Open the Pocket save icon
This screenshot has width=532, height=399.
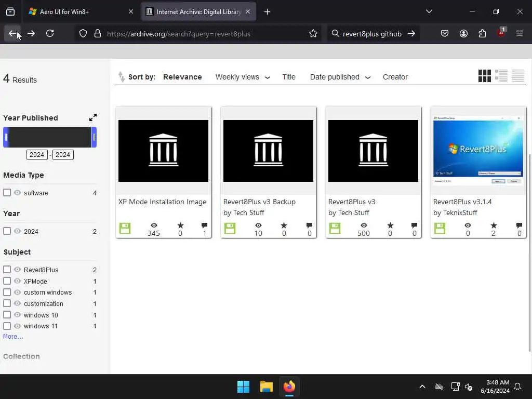pyautogui.click(x=445, y=34)
